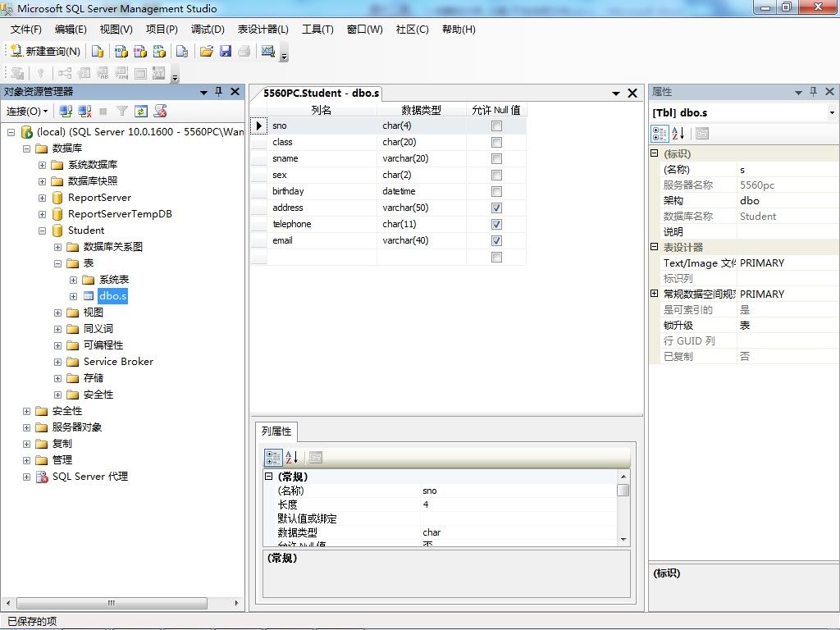
Task: Click Alphabetical sort icon in 列属性 toolbar
Action: [x=292, y=458]
